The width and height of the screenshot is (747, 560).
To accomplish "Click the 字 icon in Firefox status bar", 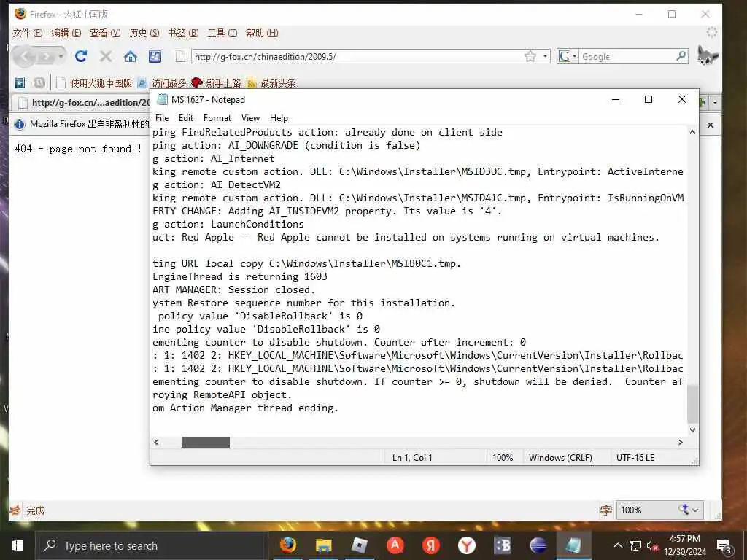I will (605, 510).
